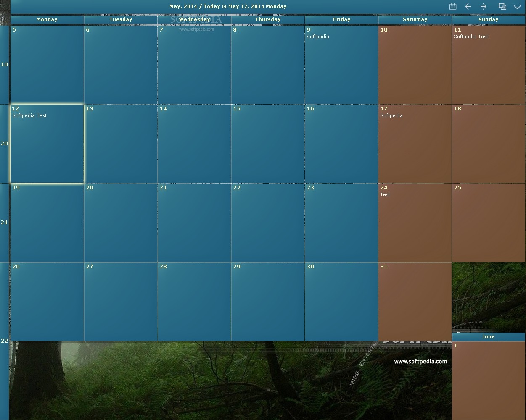Click week number 21
The height and width of the screenshot is (420, 526).
pos(4,223)
